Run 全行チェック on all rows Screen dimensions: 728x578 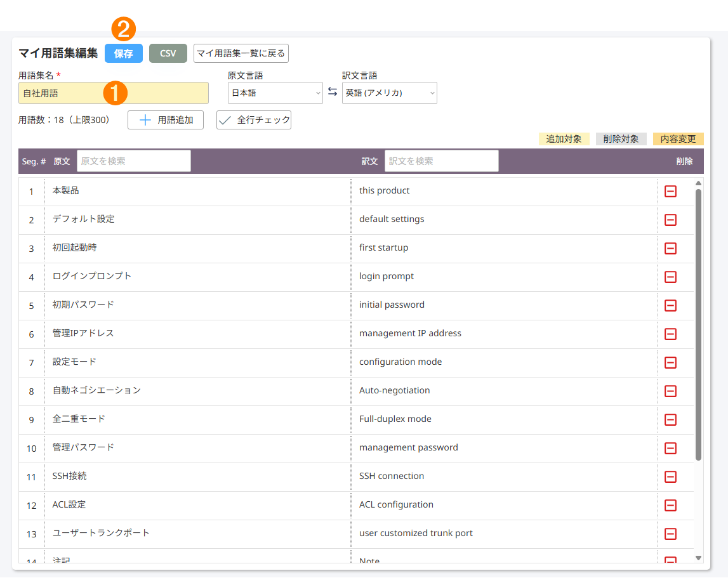coord(254,120)
